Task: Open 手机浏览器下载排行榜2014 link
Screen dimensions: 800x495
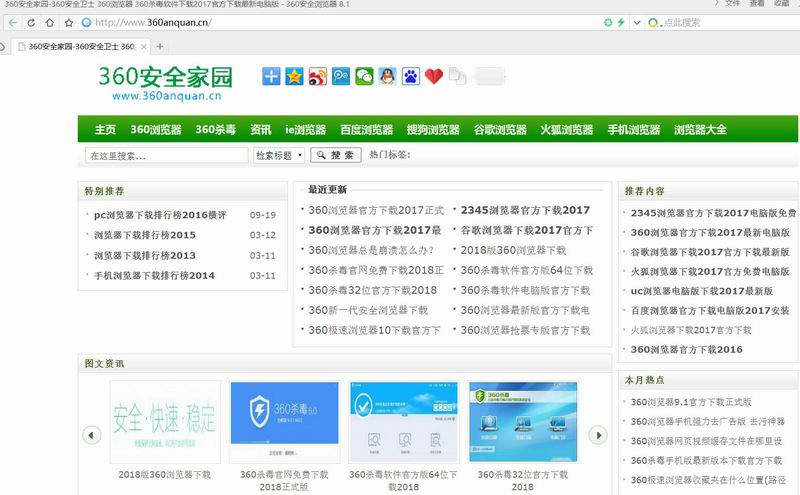Action: click(154, 276)
